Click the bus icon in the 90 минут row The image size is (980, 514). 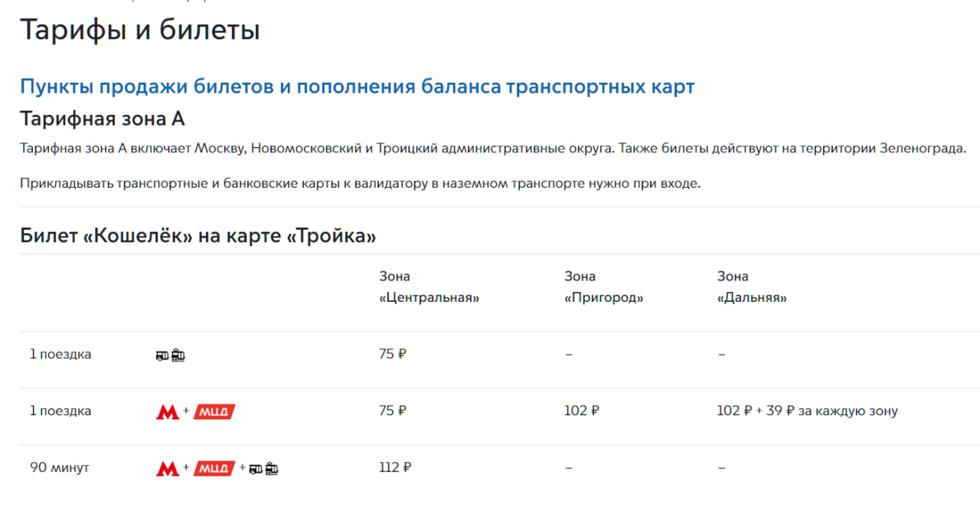tap(256, 468)
